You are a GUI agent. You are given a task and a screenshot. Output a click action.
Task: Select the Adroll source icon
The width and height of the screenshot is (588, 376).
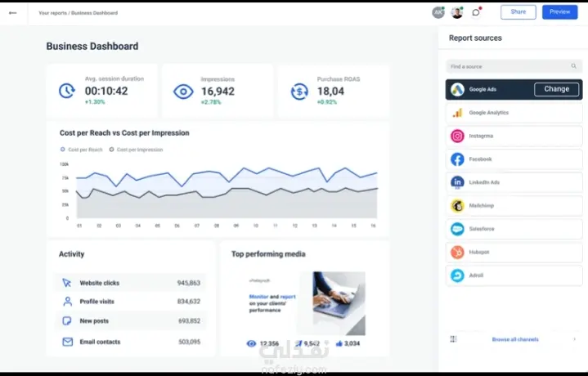pyautogui.click(x=457, y=275)
